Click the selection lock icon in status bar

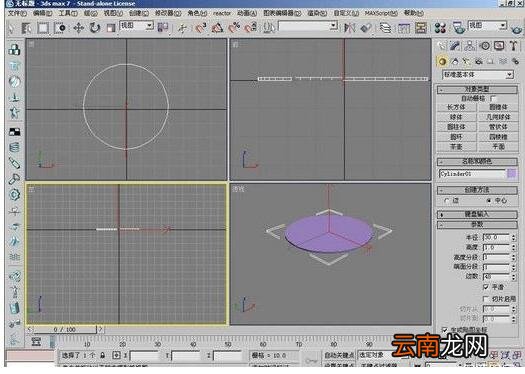tap(103, 355)
